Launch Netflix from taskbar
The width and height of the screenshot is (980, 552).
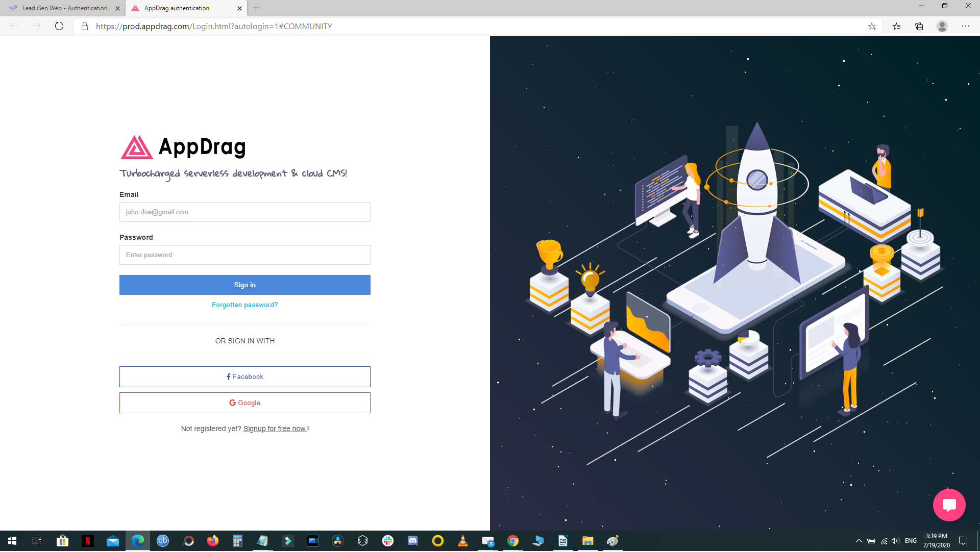[x=87, y=541]
